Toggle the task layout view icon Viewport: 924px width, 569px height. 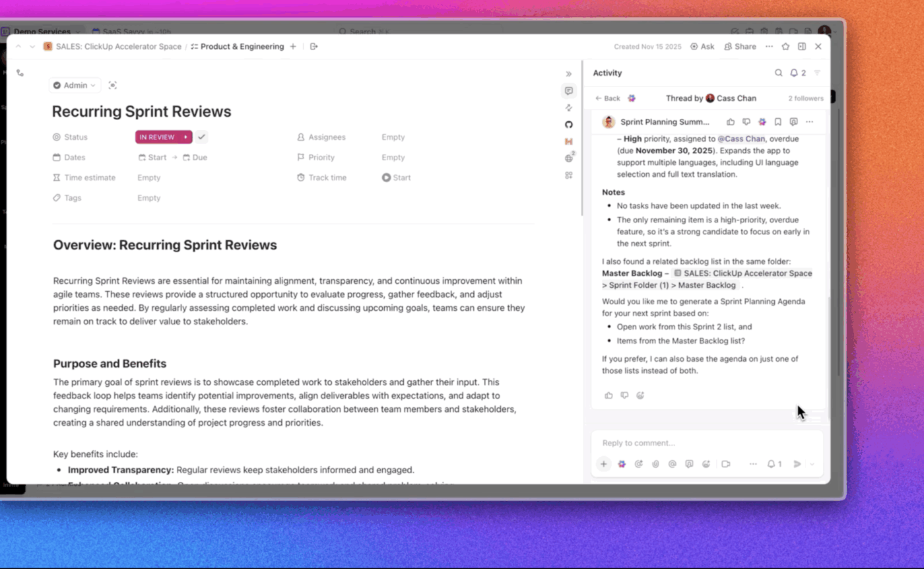[x=802, y=47]
